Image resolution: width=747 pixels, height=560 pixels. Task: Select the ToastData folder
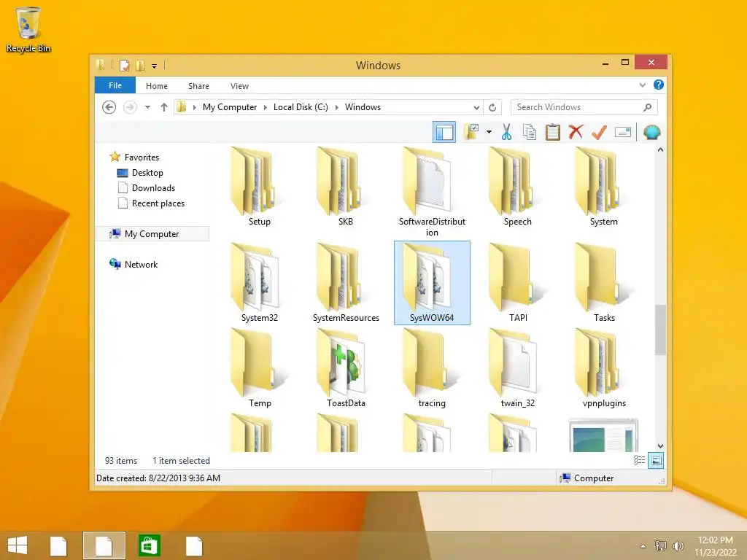(346, 368)
